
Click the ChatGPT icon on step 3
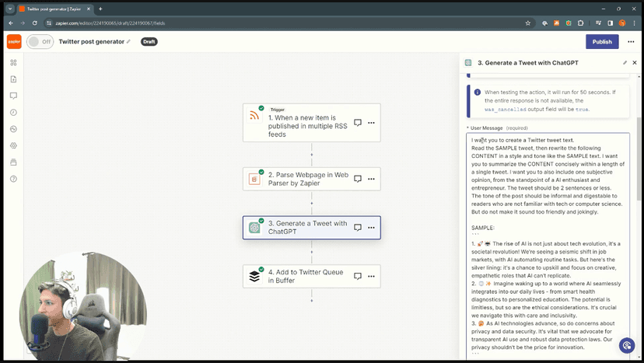pyautogui.click(x=254, y=228)
